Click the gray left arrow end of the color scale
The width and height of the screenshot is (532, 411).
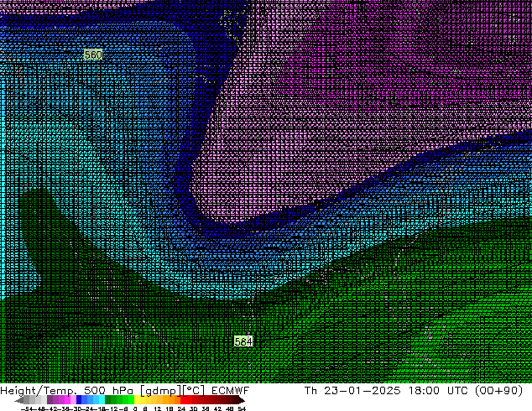[x=18, y=400]
